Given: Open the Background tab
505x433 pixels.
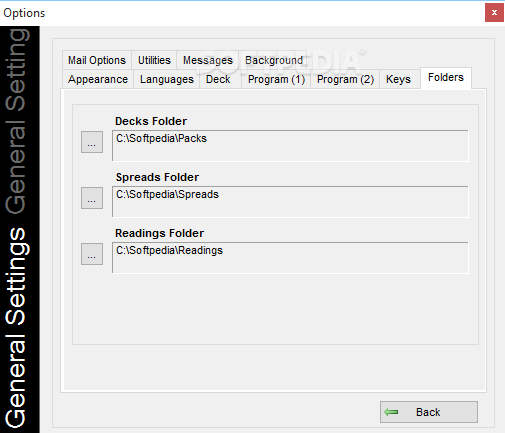Looking at the screenshot, I should [x=274, y=60].
